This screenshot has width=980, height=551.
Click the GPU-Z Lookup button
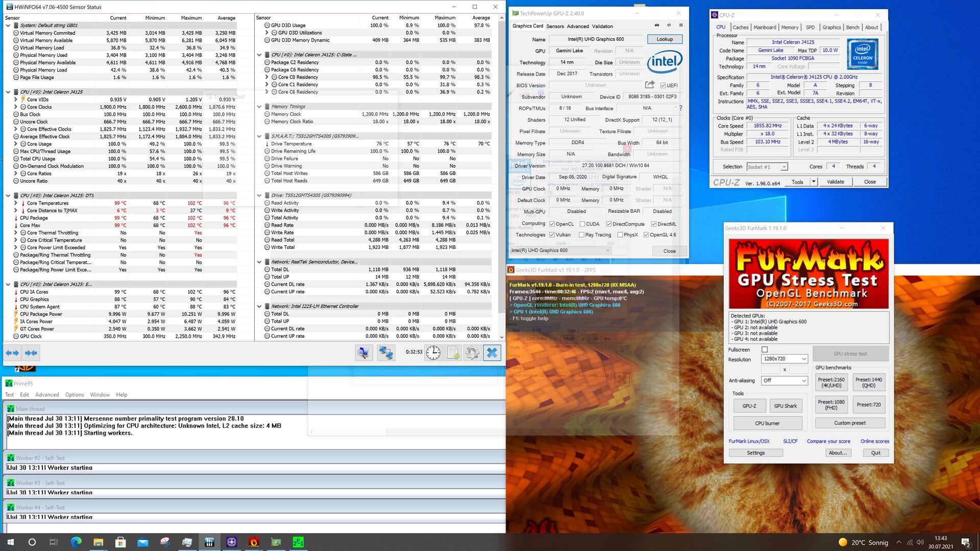[665, 39]
